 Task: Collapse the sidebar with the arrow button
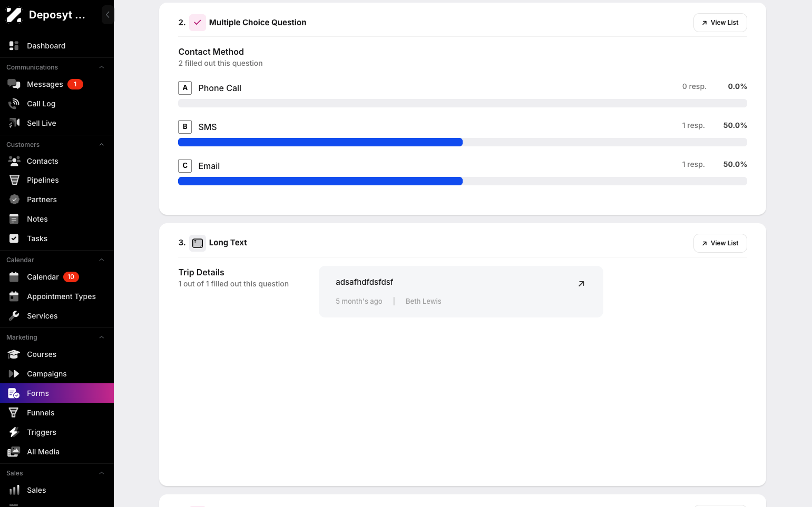(107, 15)
